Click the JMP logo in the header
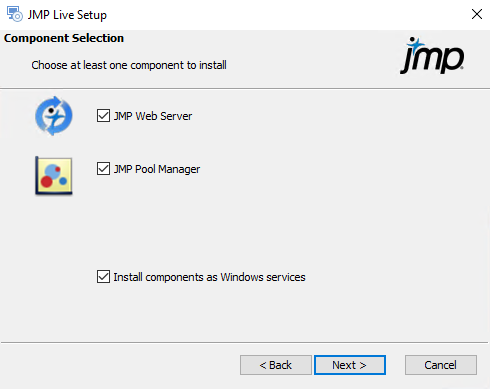 pyautogui.click(x=432, y=55)
